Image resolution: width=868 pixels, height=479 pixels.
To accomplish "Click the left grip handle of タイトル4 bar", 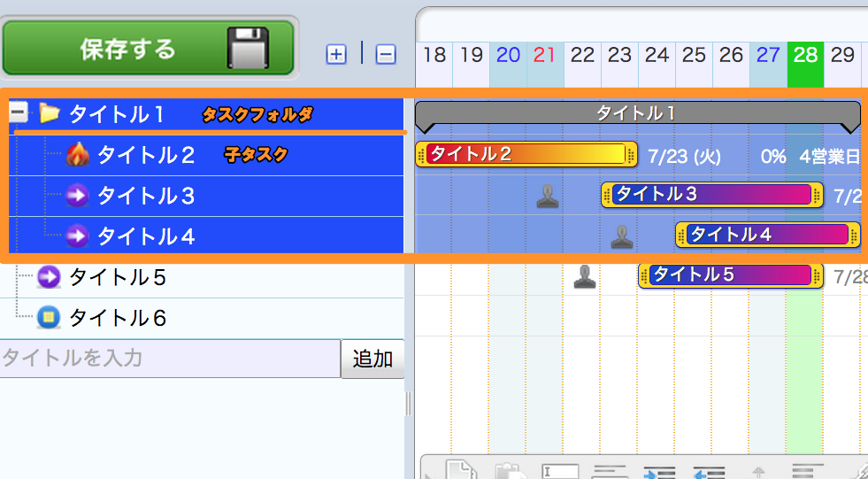I will coord(682,236).
